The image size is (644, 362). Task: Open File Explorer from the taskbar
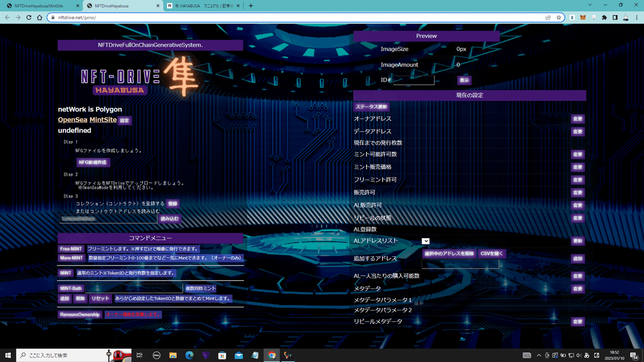(173, 355)
